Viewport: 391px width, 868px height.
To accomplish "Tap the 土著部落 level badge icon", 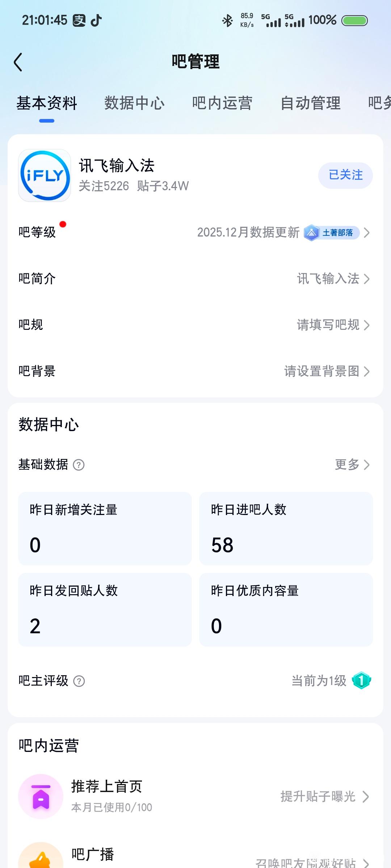I will click(311, 233).
